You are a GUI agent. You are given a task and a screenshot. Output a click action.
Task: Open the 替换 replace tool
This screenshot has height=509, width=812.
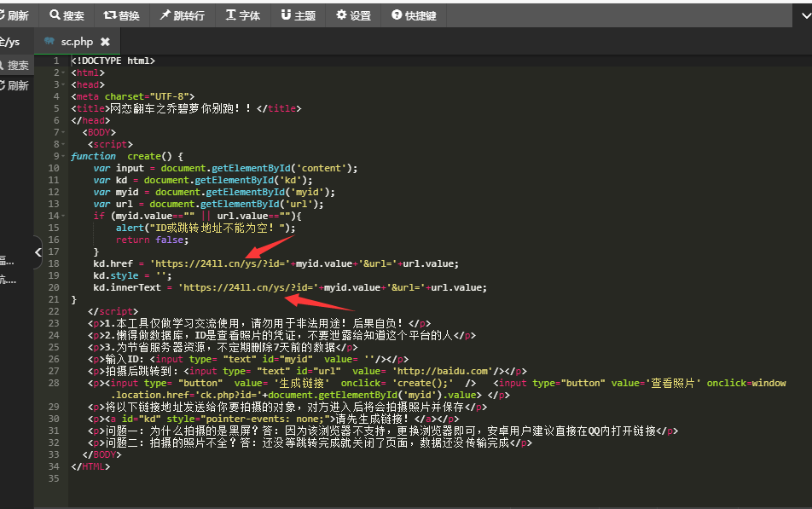point(122,15)
